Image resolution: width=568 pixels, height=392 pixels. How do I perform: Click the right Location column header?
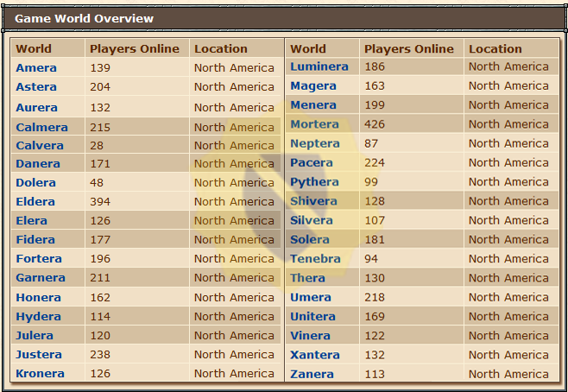coord(495,48)
